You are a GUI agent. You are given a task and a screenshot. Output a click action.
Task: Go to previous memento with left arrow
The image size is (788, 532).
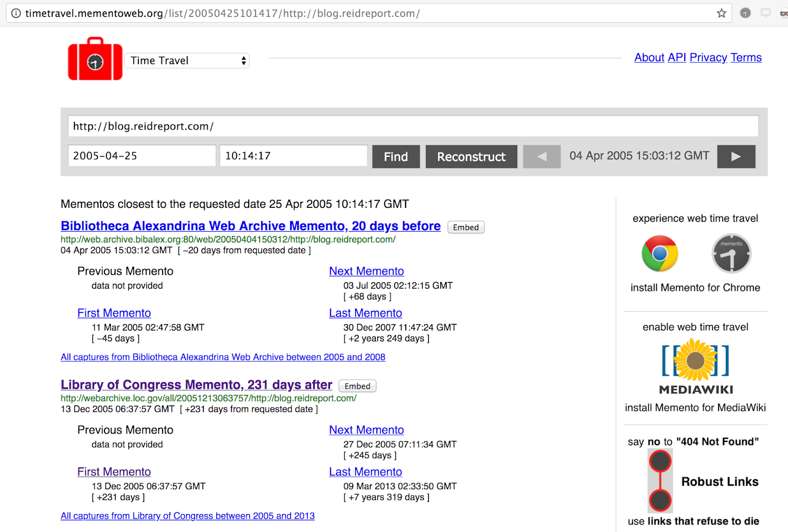point(542,157)
